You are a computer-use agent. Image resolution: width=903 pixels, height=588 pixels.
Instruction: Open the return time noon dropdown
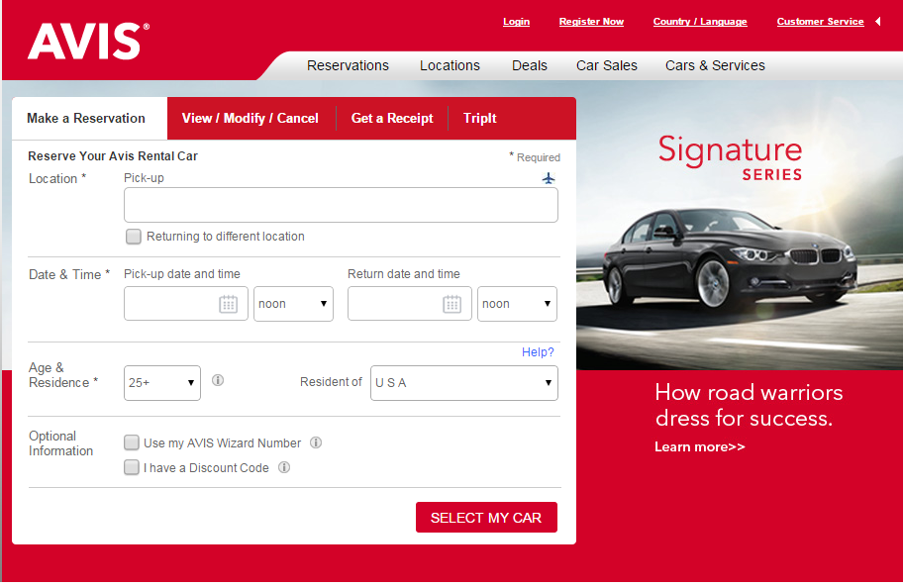(517, 304)
